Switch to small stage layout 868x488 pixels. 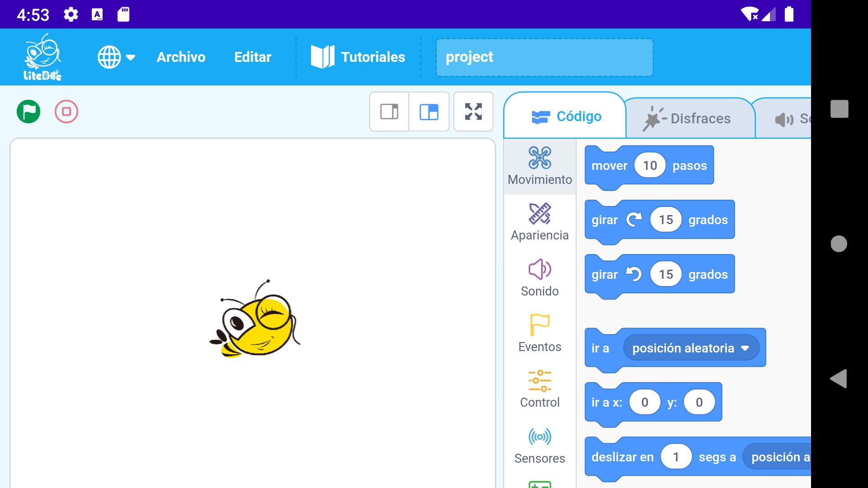point(389,112)
